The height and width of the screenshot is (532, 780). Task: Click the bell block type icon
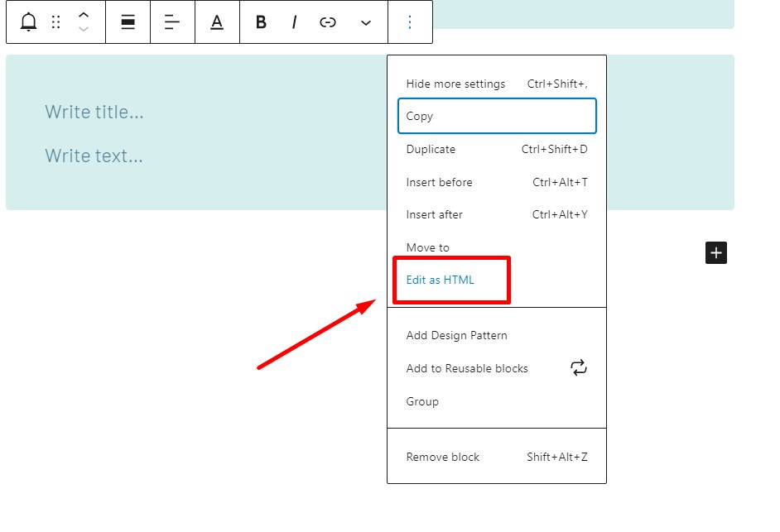click(x=28, y=22)
